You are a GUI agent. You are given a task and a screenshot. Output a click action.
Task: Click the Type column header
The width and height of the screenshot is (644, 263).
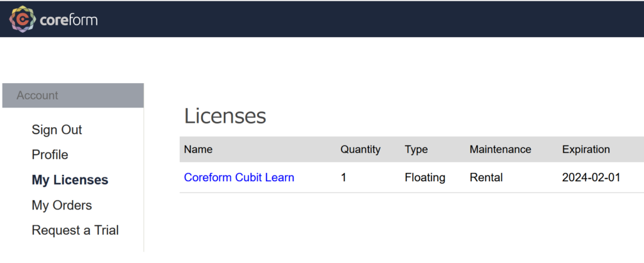[x=416, y=150]
